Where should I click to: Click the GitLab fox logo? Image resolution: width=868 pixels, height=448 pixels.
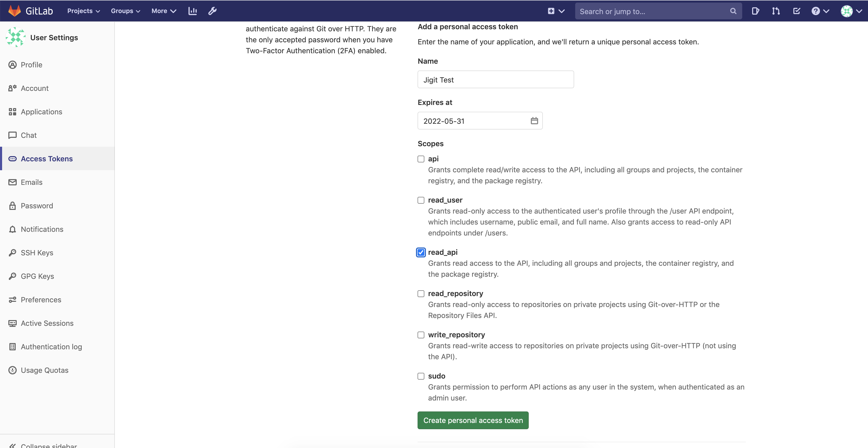click(15, 11)
